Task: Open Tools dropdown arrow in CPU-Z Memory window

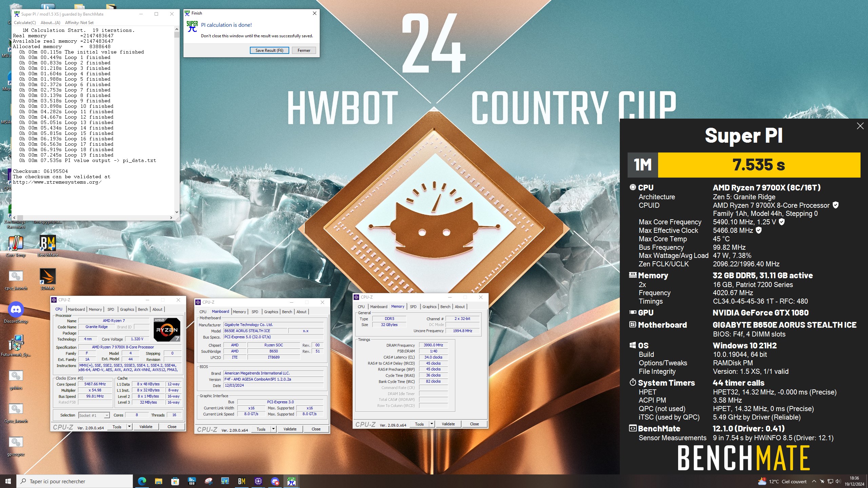Action: (x=431, y=424)
